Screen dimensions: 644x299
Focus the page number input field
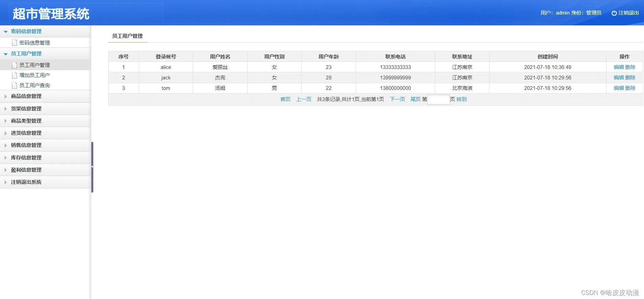click(x=438, y=100)
